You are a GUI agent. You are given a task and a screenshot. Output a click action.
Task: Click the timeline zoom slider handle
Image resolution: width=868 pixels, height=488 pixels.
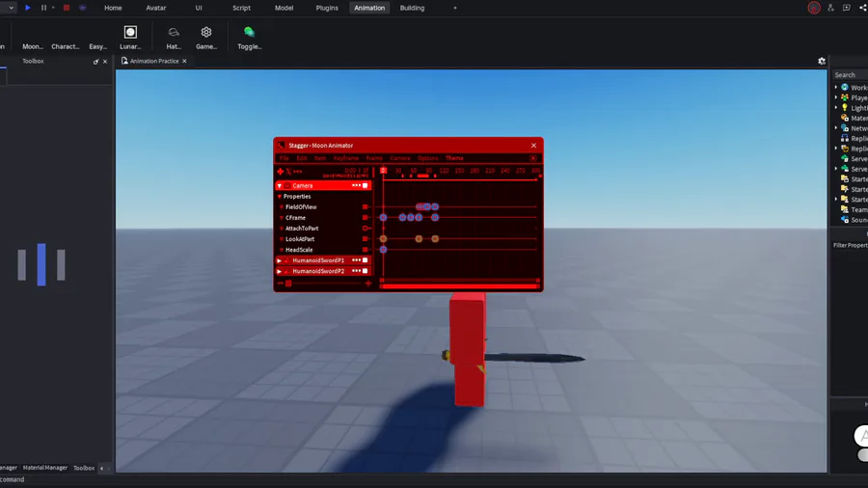click(288, 284)
